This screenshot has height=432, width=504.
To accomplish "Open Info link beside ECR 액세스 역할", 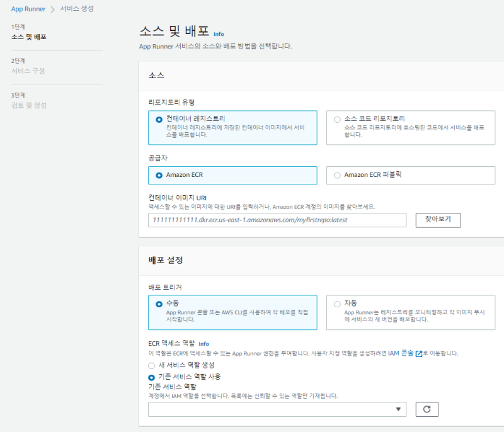I will (203, 344).
